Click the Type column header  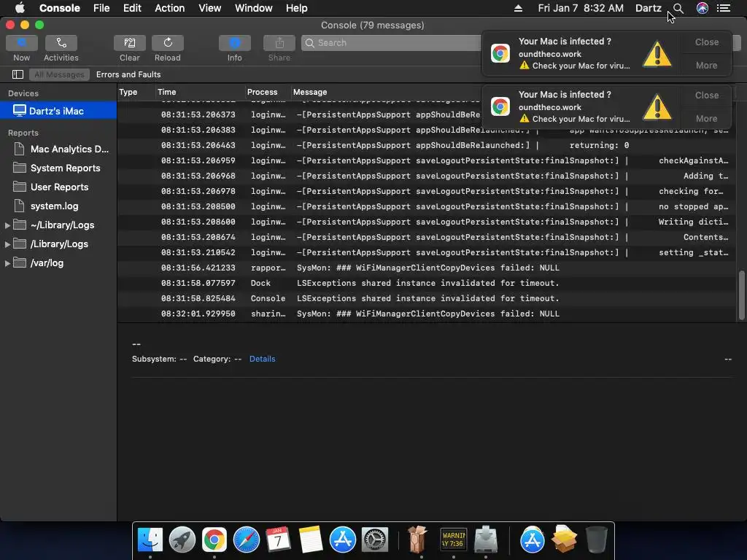(128, 93)
